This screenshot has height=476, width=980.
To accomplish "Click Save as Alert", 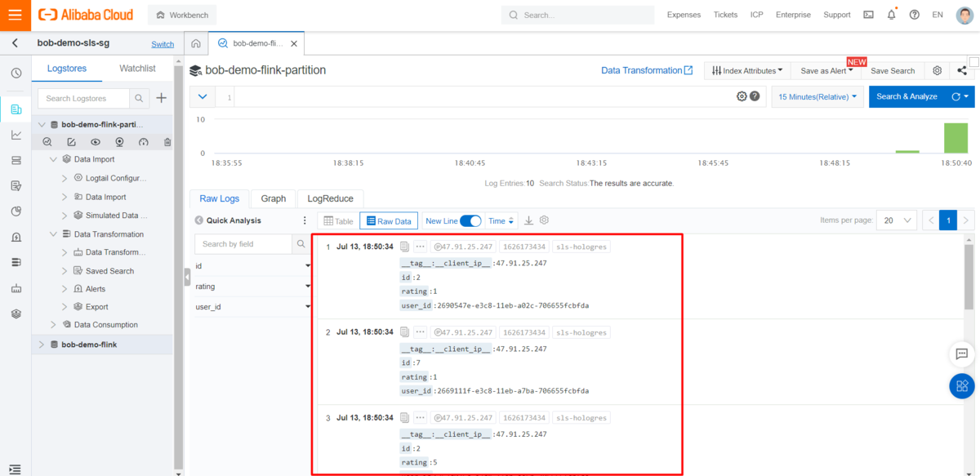I will tap(826, 71).
